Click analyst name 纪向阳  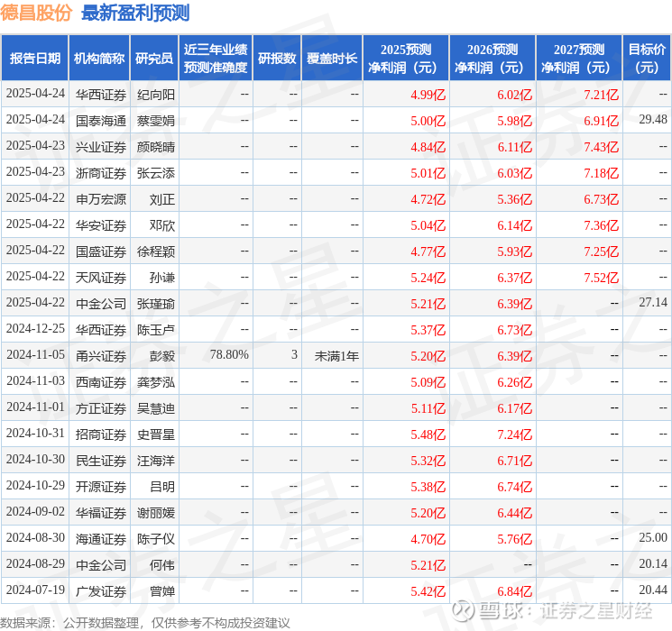tap(156, 95)
